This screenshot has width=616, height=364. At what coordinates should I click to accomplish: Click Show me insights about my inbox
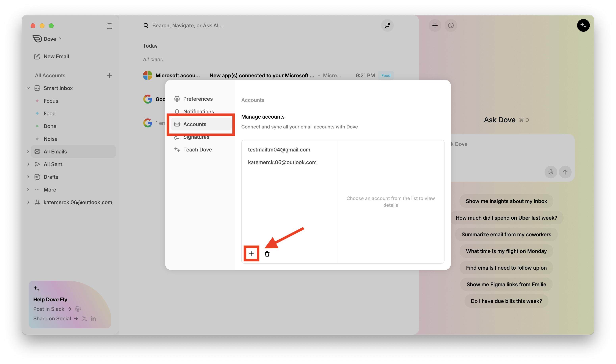coord(506,201)
